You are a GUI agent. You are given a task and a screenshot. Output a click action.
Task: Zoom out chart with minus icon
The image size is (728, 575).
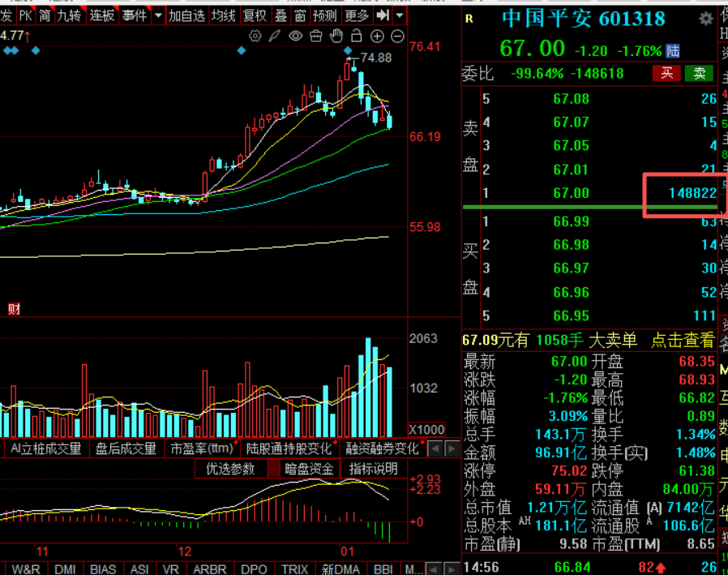(x=397, y=36)
